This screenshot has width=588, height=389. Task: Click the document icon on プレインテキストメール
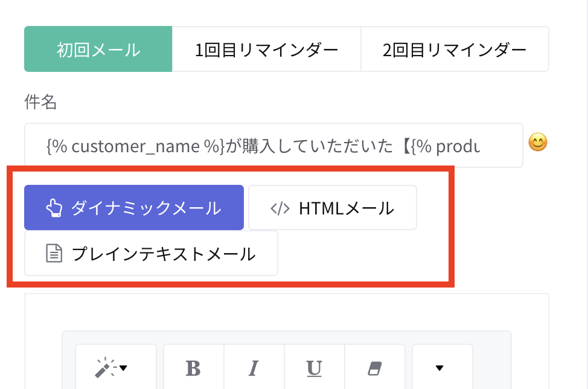pyautogui.click(x=55, y=254)
